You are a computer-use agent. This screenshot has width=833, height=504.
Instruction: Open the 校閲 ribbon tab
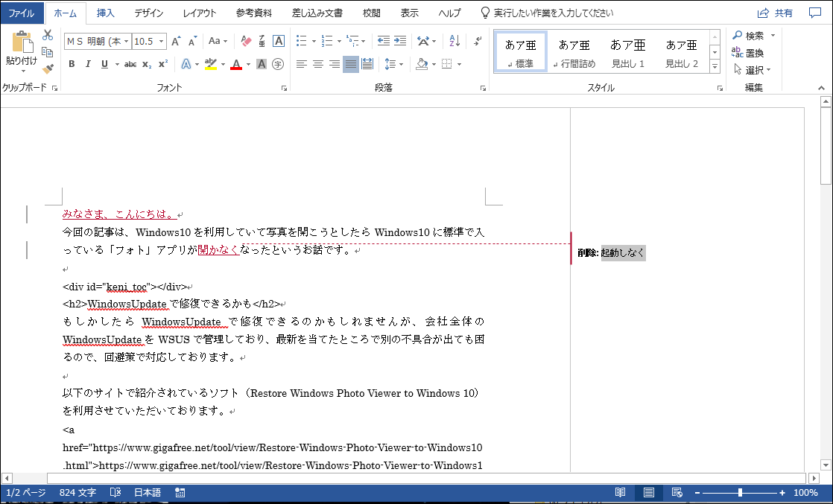point(371,13)
